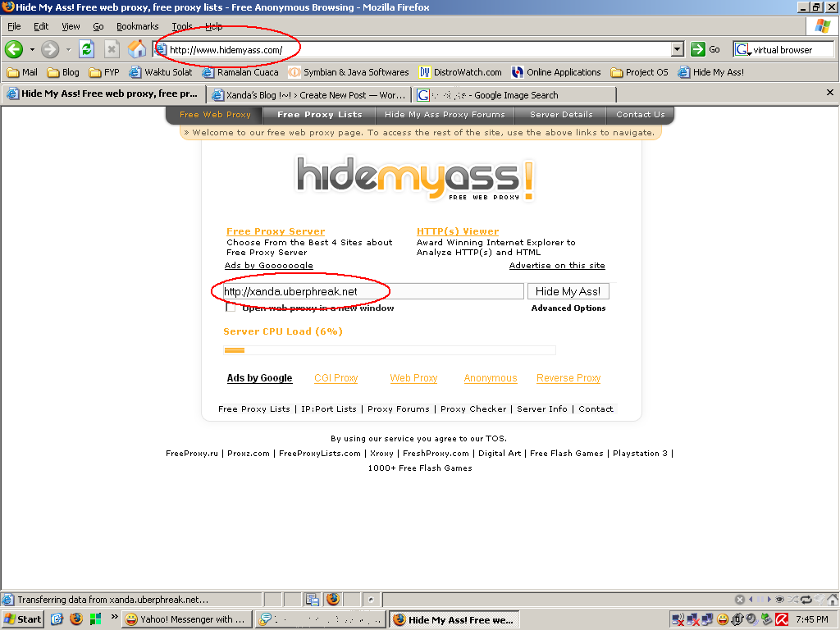Screen dimensions: 840x630
Task: Reload the current page
Action: [86, 50]
